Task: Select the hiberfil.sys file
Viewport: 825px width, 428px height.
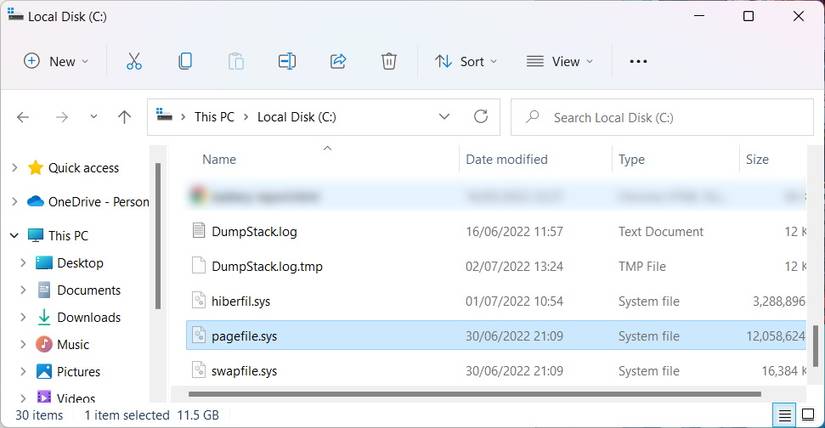Action: [241, 301]
